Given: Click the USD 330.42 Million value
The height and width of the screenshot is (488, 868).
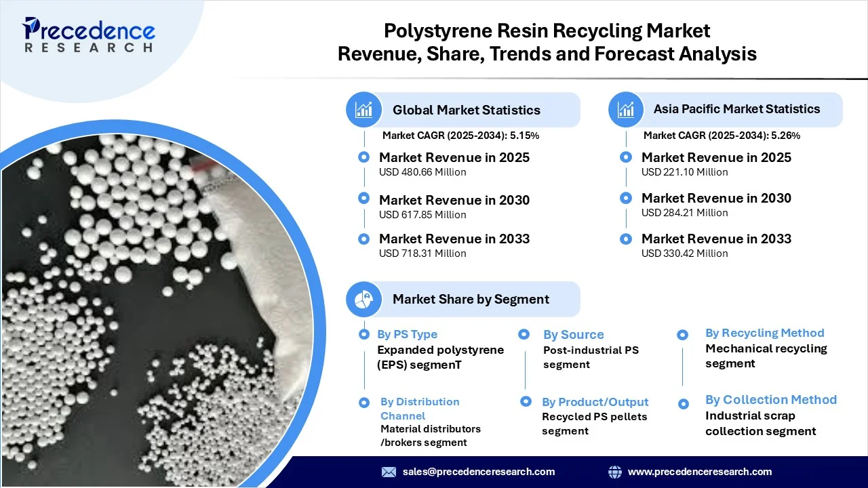Looking at the screenshot, I should pyautogui.click(x=685, y=253).
